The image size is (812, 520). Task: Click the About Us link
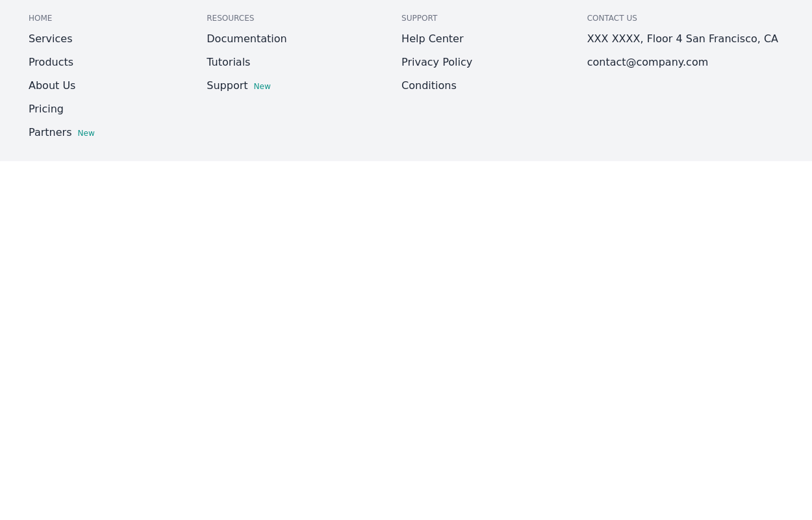[52, 86]
